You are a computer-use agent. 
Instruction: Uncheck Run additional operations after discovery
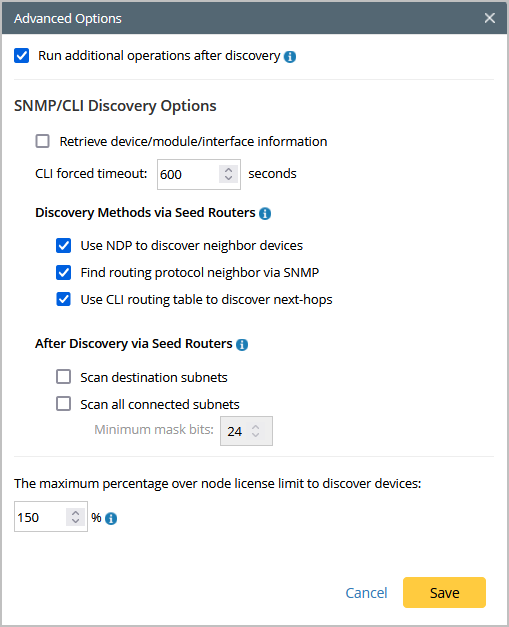point(22,56)
